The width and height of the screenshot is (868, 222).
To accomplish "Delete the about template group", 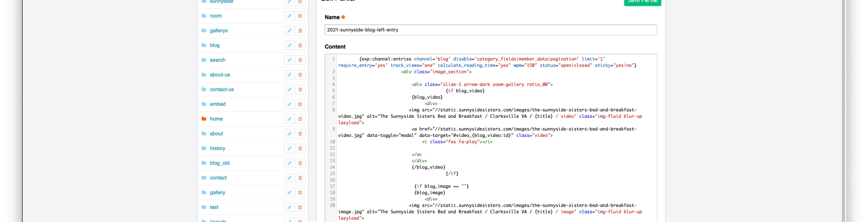I will click(300, 134).
